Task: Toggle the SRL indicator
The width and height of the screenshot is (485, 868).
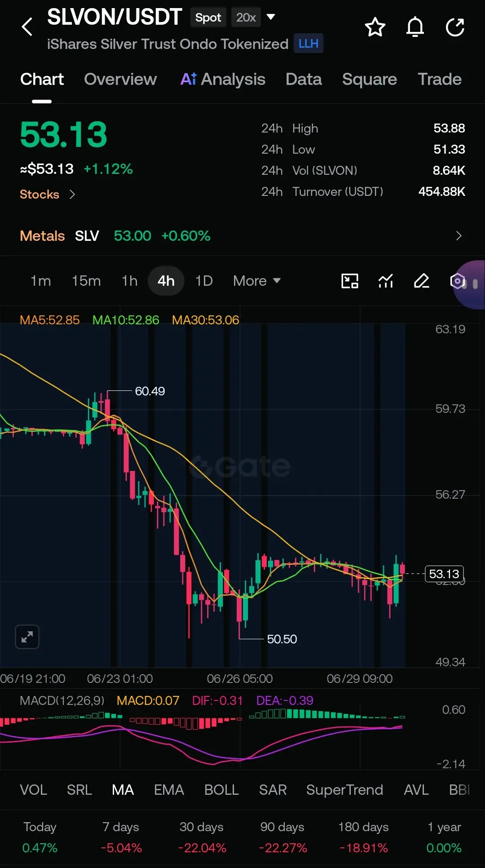Action: [79, 790]
